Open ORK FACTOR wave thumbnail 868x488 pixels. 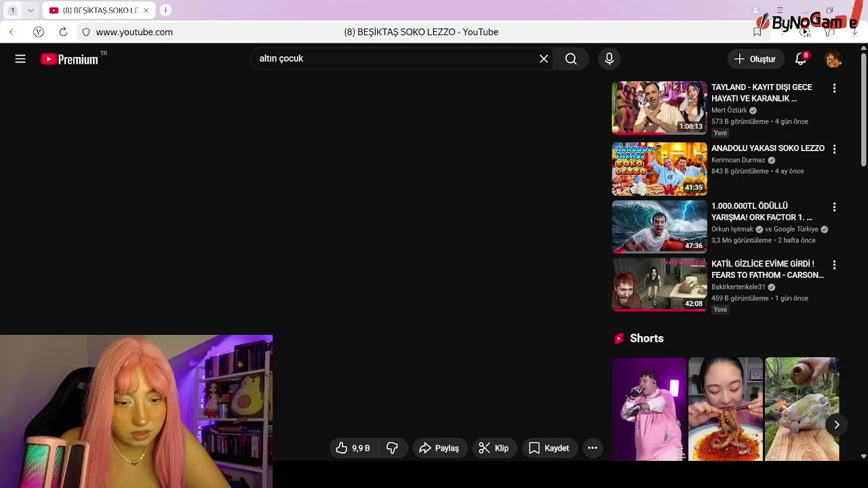[659, 226]
